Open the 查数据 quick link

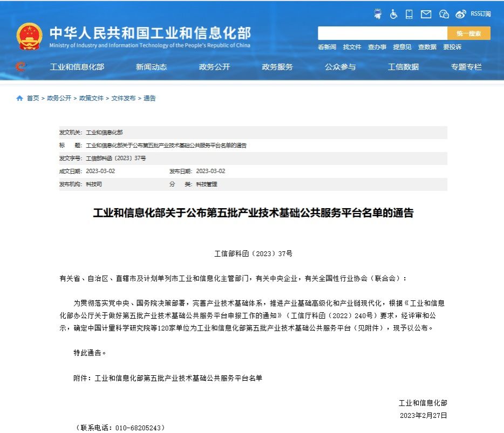[x=427, y=47]
